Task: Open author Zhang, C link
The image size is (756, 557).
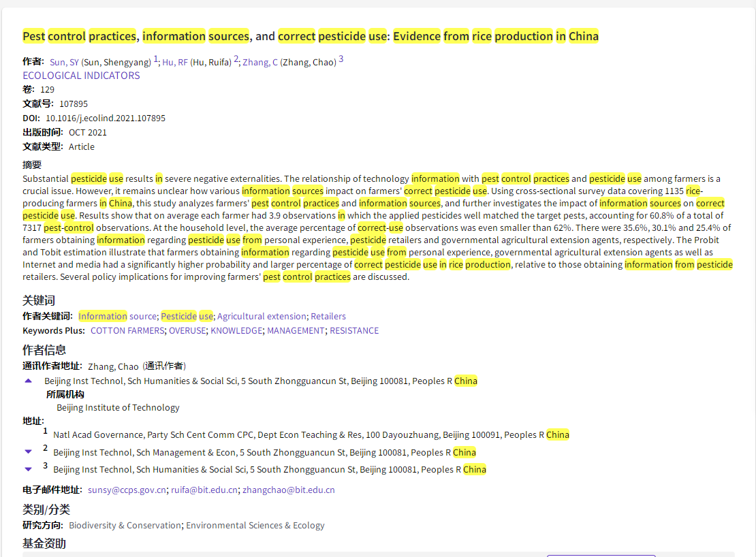Action: [x=260, y=62]
